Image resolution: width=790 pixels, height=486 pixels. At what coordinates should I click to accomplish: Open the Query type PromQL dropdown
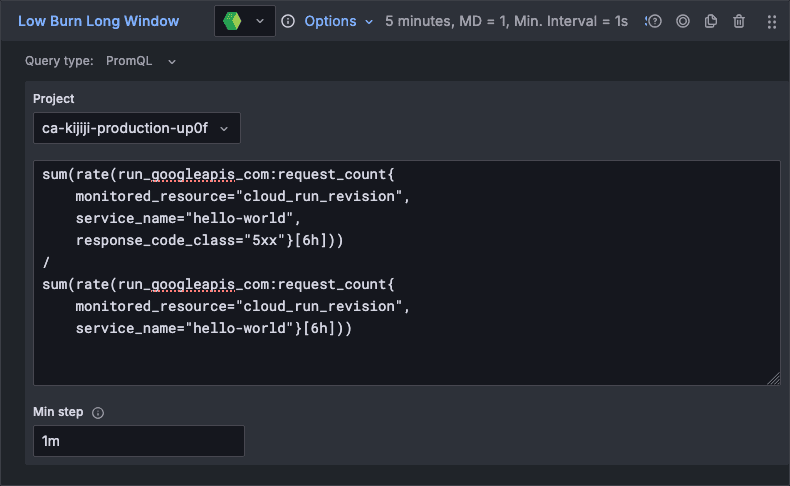click(x=141, y=61)
